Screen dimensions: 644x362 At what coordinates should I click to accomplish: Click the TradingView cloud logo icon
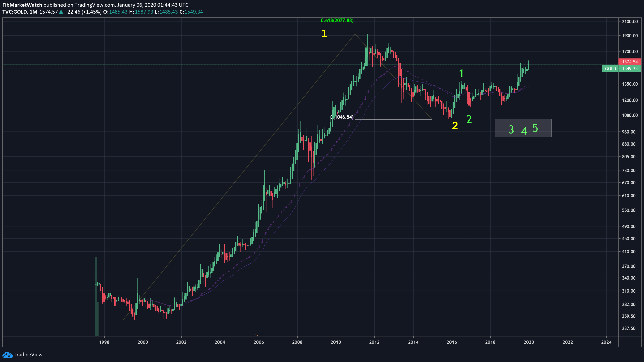pyautogui.click(x=7, y=354)
